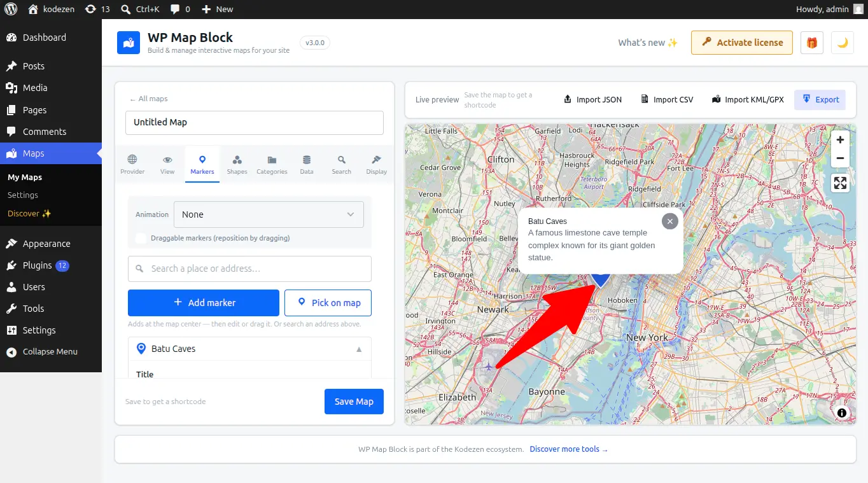Switch to the Data tab
Screen dimensions: 868x483
click(307, 164)
